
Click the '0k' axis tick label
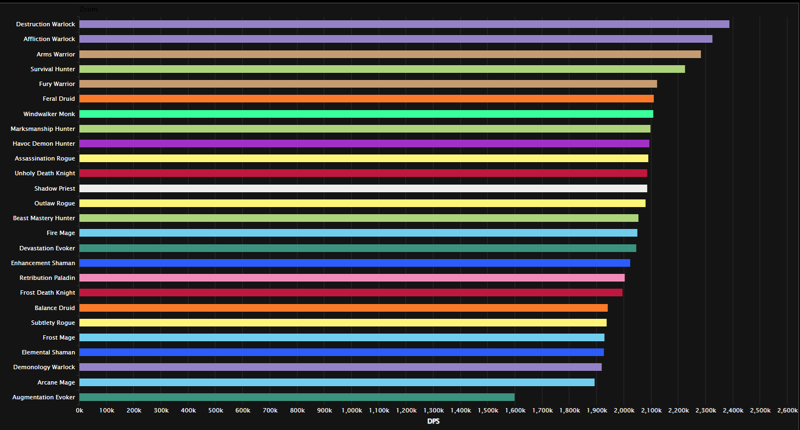(x=79, y=411)
